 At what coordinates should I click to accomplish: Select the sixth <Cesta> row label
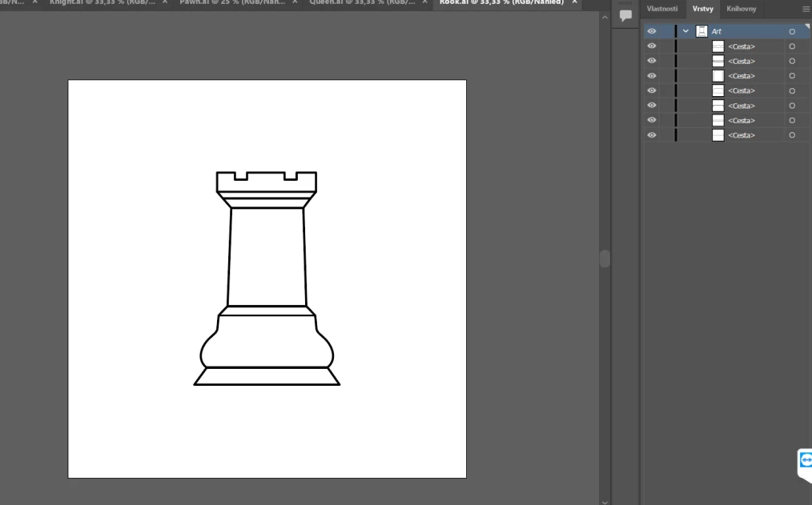(x=741, y=121)
